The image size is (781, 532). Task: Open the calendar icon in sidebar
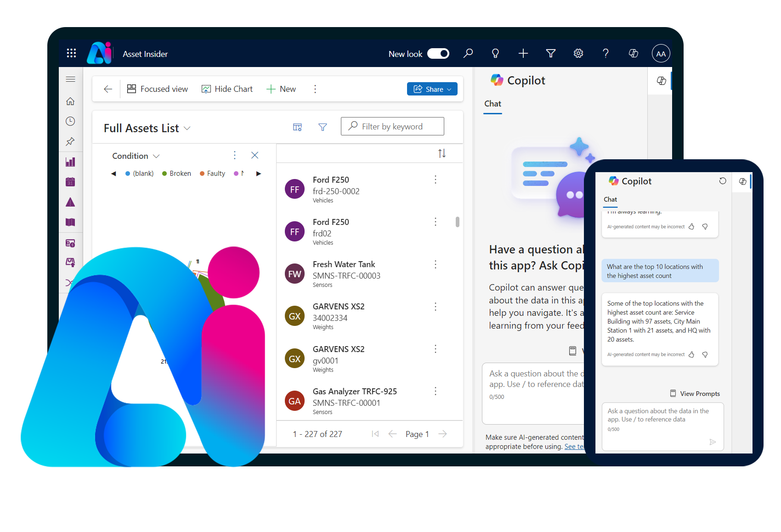click(x=70, y=182)
